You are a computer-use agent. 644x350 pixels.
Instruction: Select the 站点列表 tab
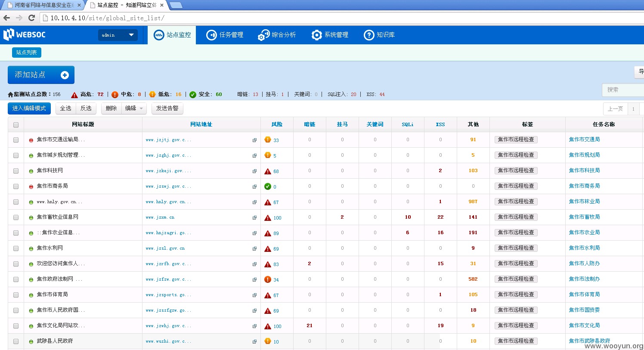pyautogui.click(x=27, y=53)
